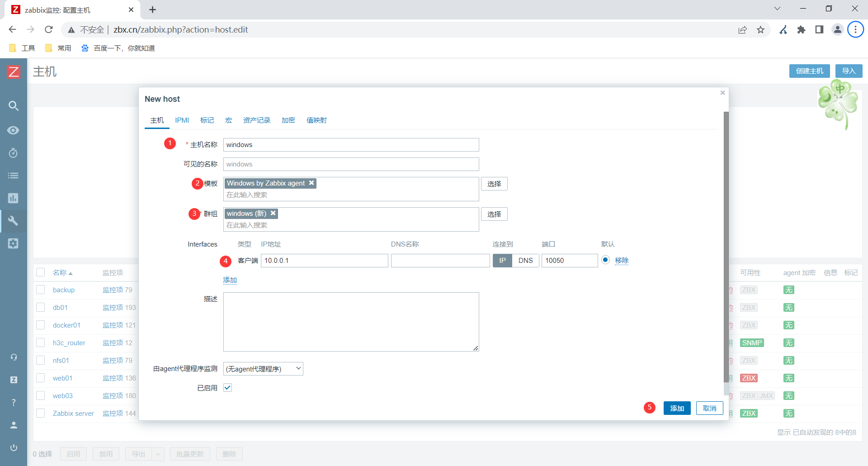This screenshot has width=868, height=466.
Task: Remove the Windows by Zabbix agent template tag
Action: click(311, 183)
